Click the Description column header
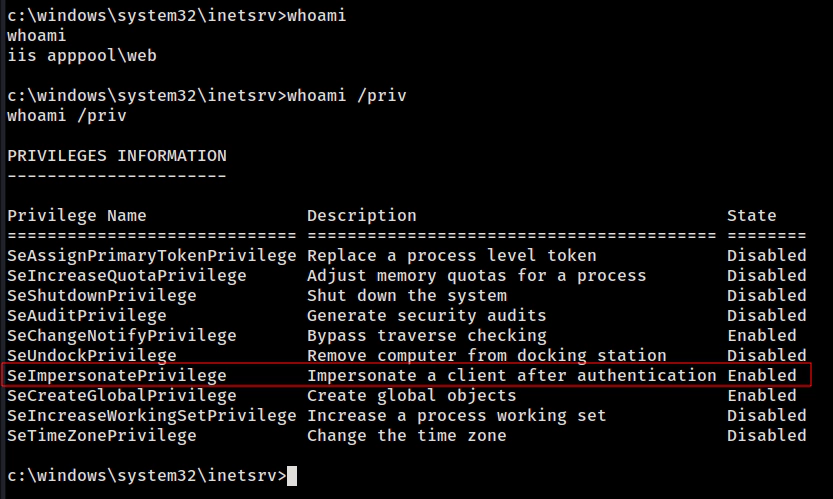 (362, 215)
